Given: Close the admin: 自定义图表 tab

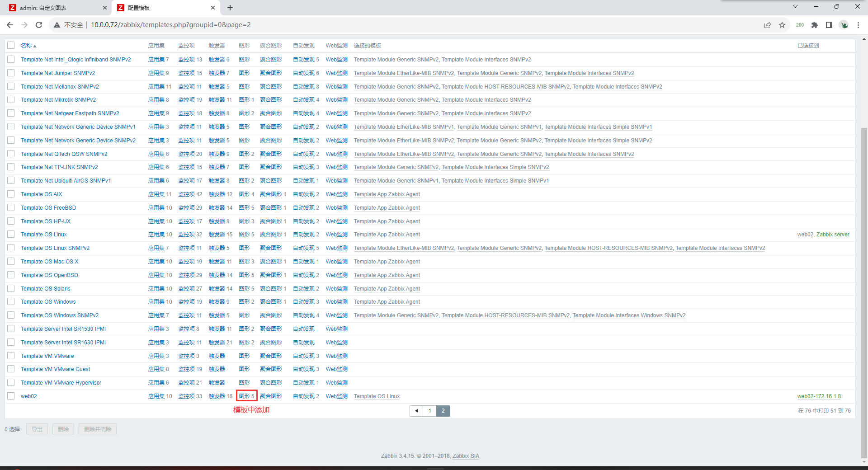Looking at the screenshot, I should [105, 8].
